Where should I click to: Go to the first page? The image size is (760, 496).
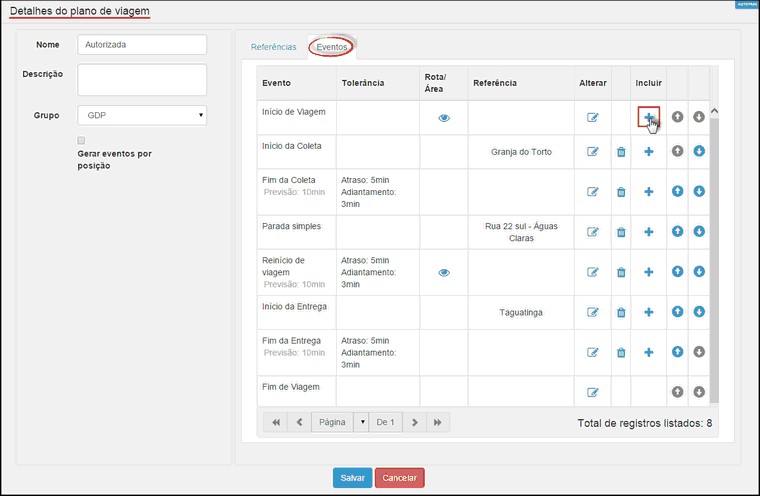tap(276, 422)
